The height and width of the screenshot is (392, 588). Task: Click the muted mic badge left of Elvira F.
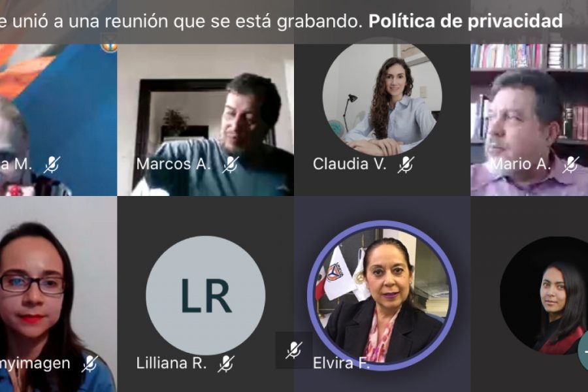[294, 350]
